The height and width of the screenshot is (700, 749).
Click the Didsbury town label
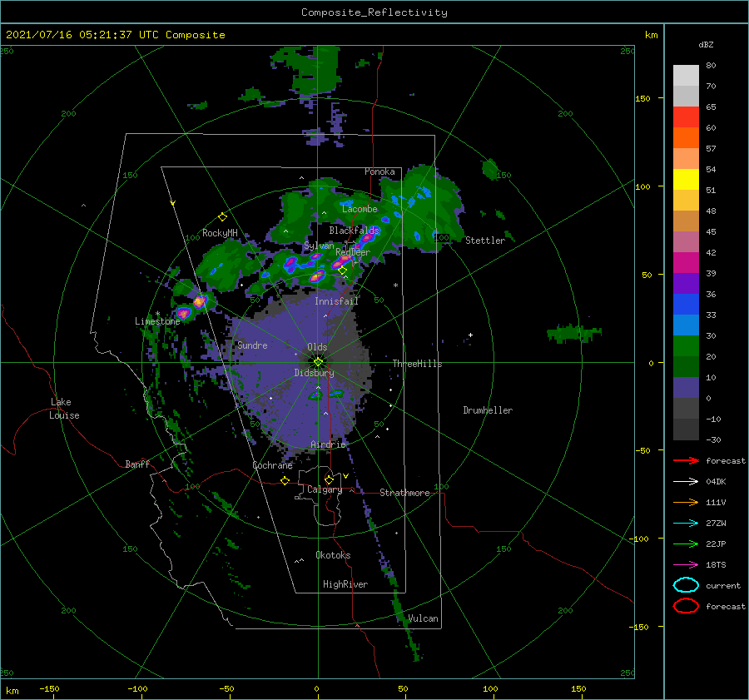click(x=314, y=373)
